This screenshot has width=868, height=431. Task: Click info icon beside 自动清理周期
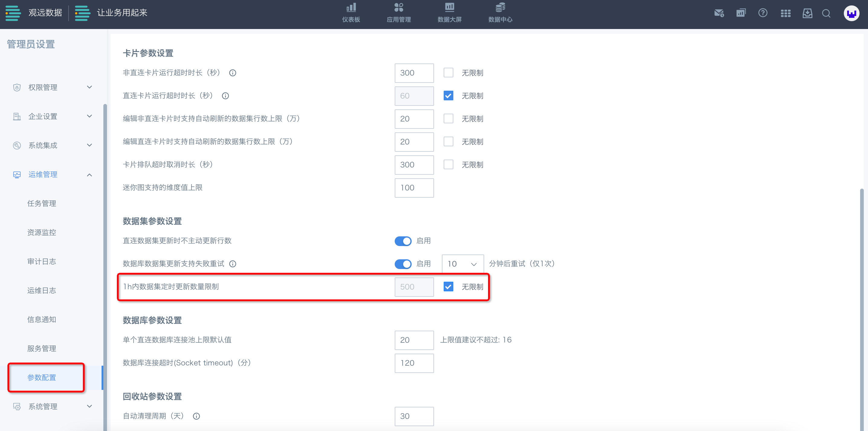(196, 416)
